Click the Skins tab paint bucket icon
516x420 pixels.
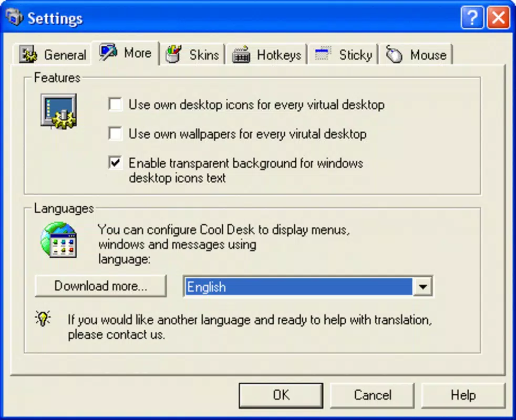[173, 54]
